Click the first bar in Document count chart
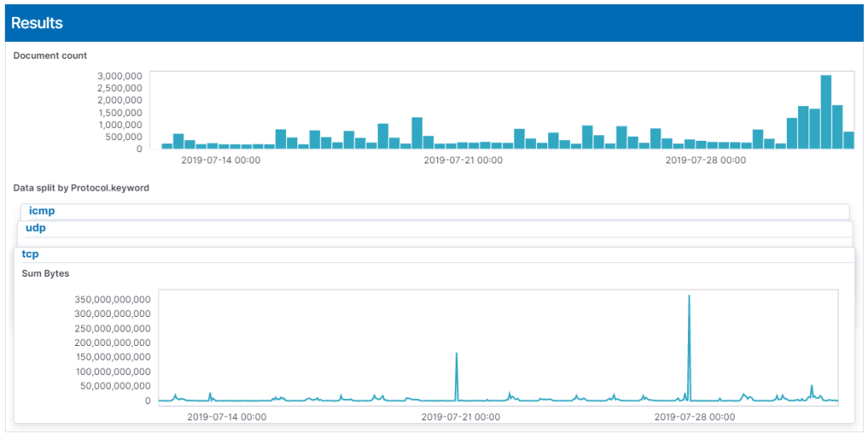868x440 pixels. tap(167, 146)
